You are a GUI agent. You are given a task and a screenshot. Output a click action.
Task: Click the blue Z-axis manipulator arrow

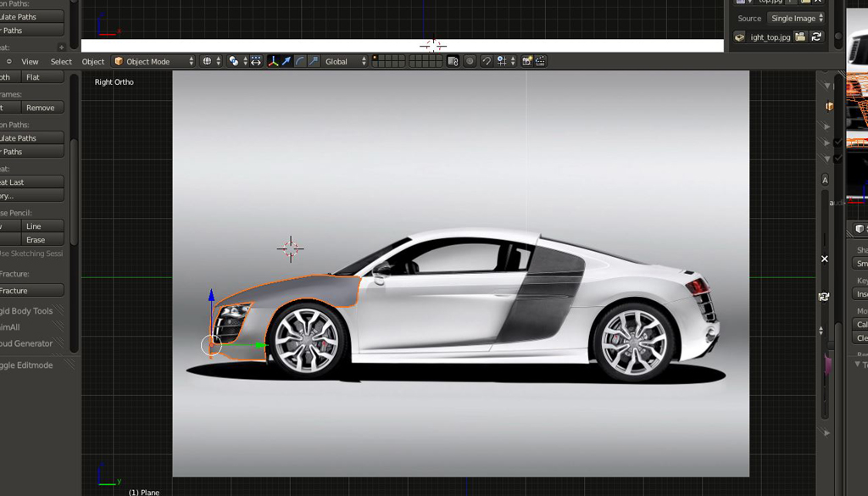[x=211, y=295]
